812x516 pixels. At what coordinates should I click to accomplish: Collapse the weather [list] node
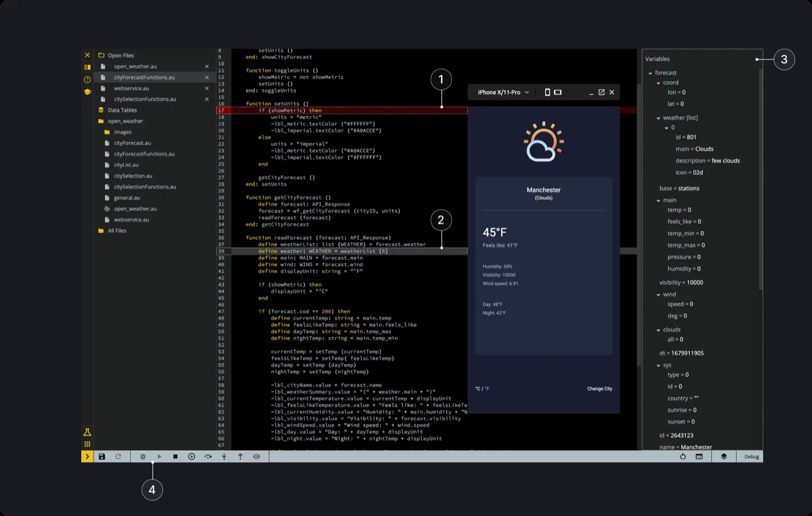[658, 118]
